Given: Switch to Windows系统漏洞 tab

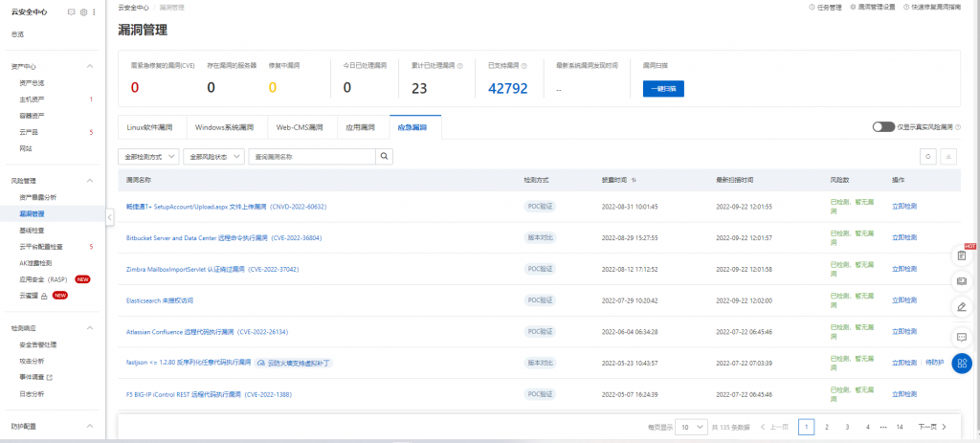Looking at the screenshot, I should click(224, 127).
